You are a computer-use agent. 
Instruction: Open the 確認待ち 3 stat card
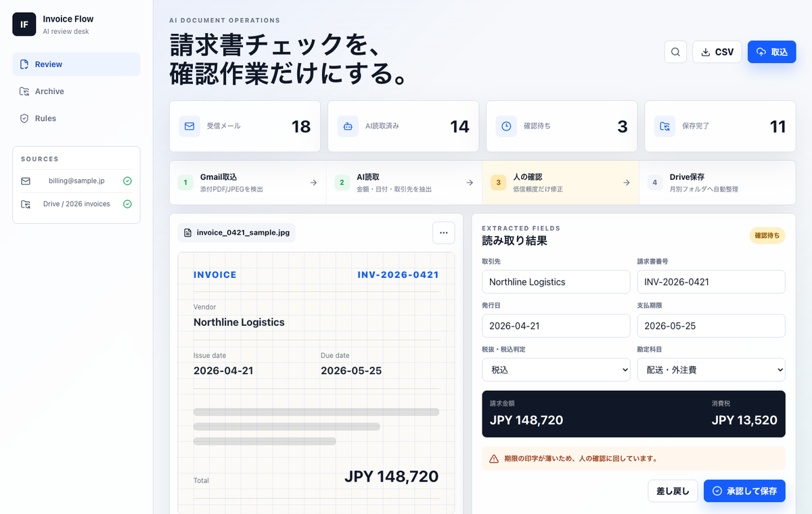click(x=562, y=126)
